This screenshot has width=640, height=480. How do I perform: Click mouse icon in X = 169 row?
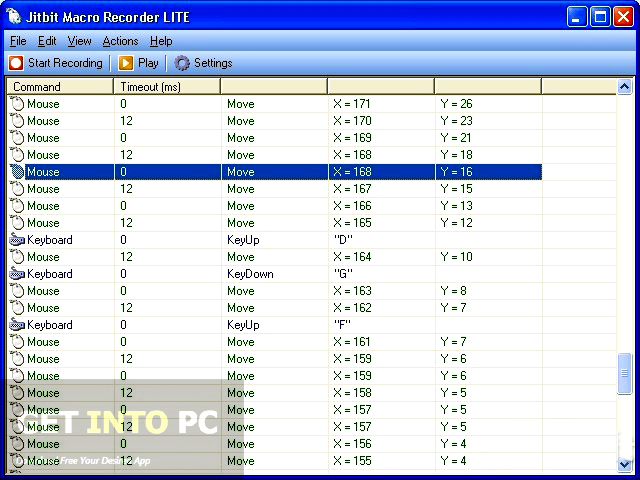[17, 138]
